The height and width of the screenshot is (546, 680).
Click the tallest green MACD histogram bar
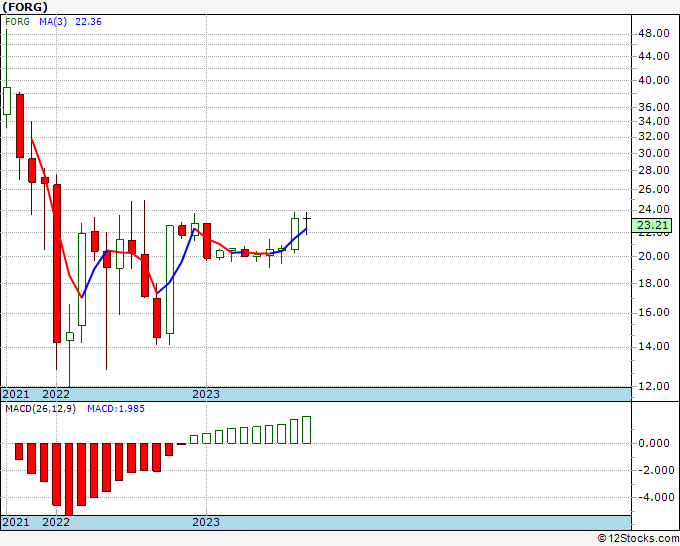(307, 430)
